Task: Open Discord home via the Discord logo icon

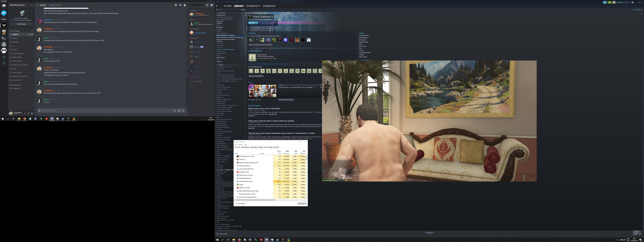Action: (4, 5)
